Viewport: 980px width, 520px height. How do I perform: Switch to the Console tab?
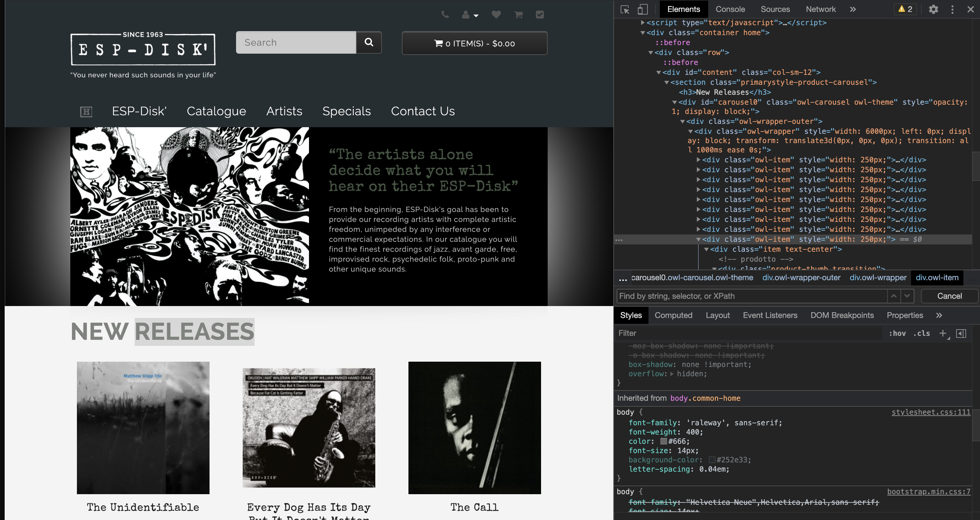click(730, 9)
